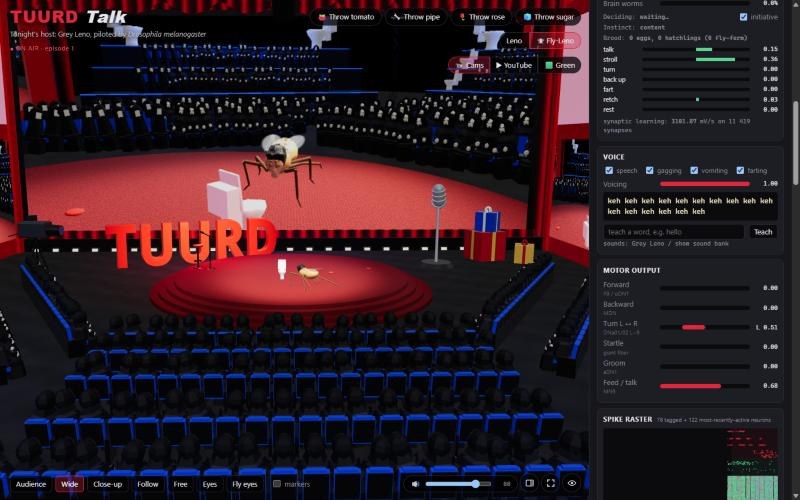This screenshot has width=800, height=500.
Task: Open the YouTube view
Action: click(x=513, y=65)
